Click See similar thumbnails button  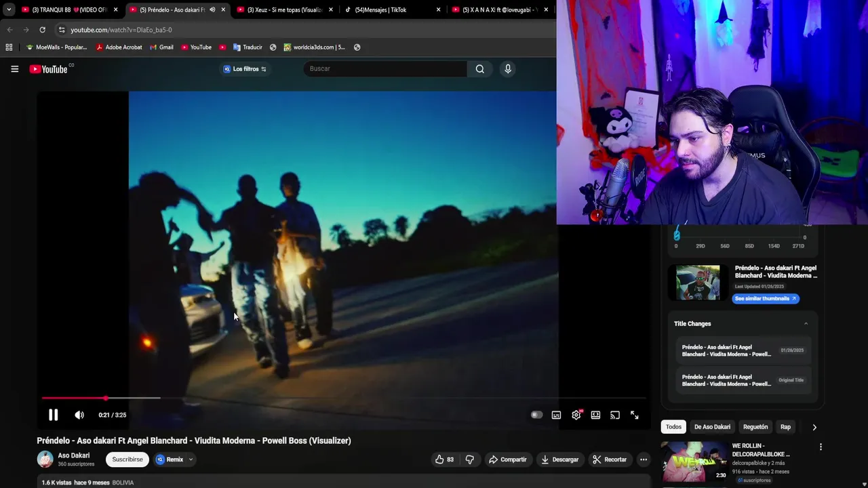tap(766, 298)
